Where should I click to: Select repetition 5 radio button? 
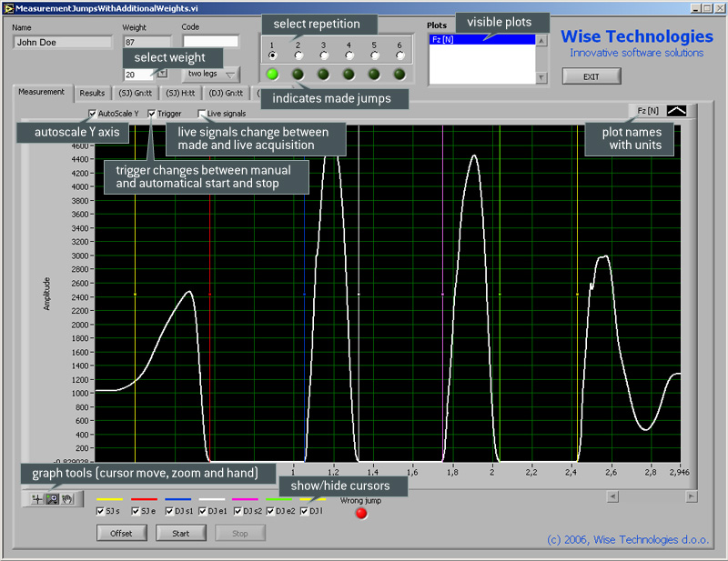click(375, 55)
